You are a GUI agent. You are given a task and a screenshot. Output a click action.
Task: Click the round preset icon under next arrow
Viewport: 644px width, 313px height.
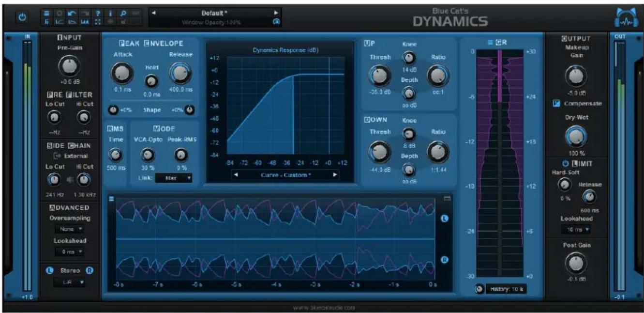[276, 22]
